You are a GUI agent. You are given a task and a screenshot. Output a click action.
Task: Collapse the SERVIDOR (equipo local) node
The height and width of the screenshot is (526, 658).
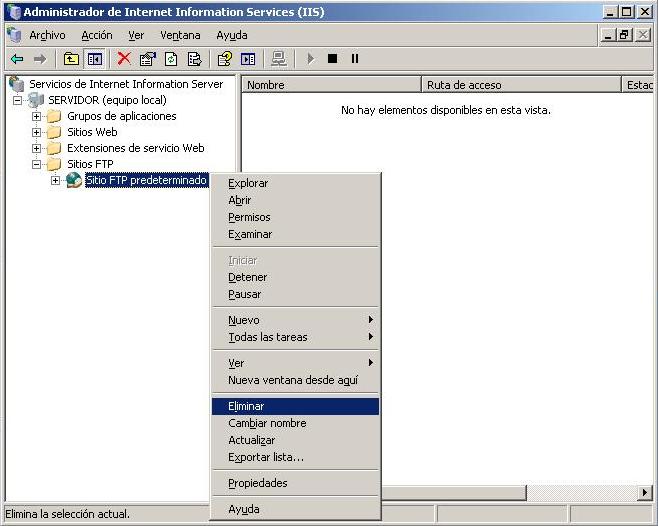tap(17, 100)
